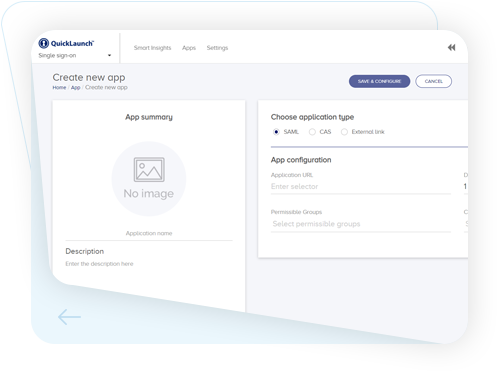Select the SAML radio button
Screen dimensions: 497x372
point(276,132)
